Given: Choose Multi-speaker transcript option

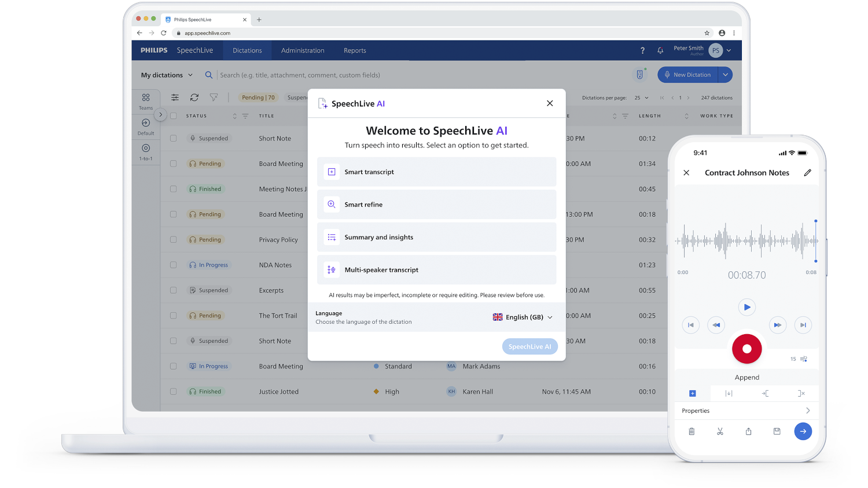Looking at the screenshot, I should [436, 270].
